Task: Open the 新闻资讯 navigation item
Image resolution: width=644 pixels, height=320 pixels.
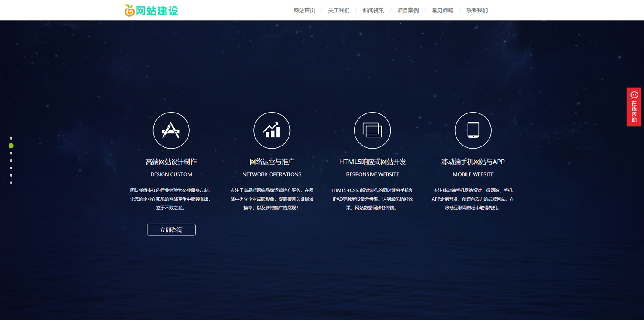Action: point(373,10)
